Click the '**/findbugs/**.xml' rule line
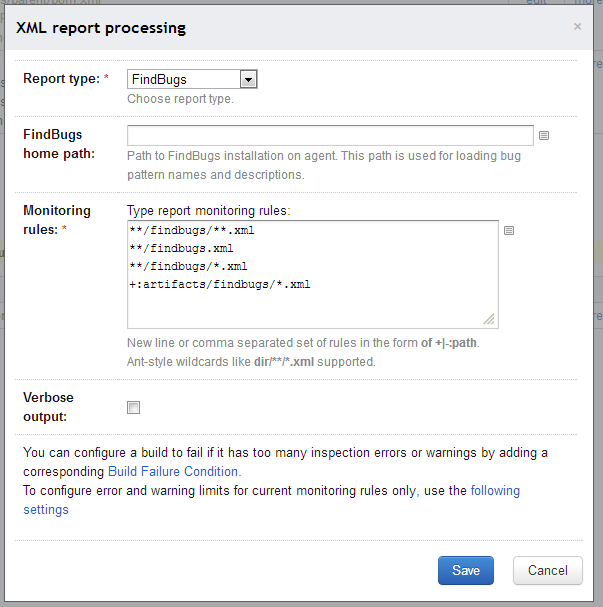 [x=192, y=230]
